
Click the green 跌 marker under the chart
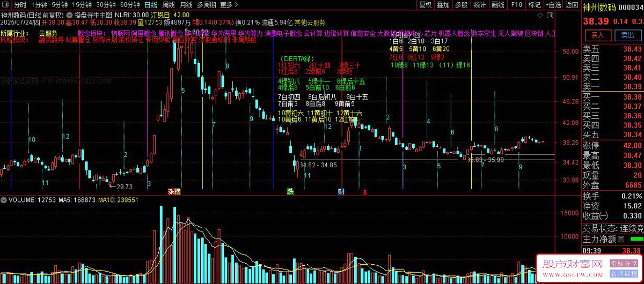[x=290, y=191]
